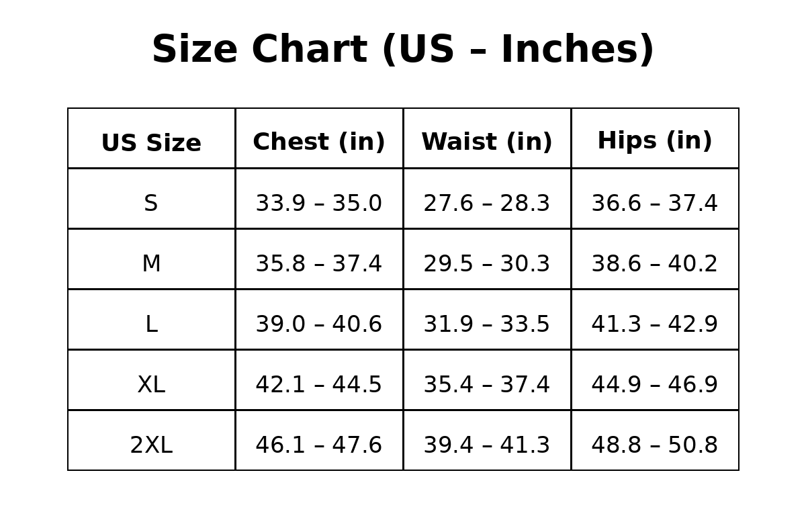Select hips value 48.8 – 50.8
Image resolution: width=806 pixels, height=532 pixels.
coord(655,445)
